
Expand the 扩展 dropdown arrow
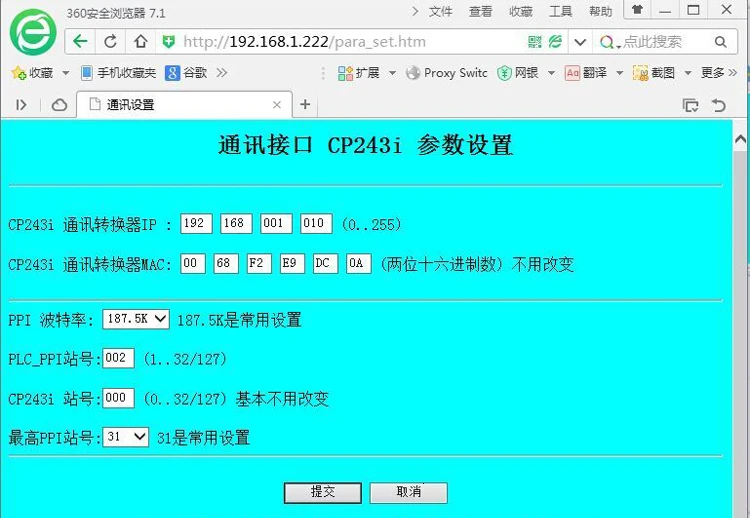tap(392, 73)
